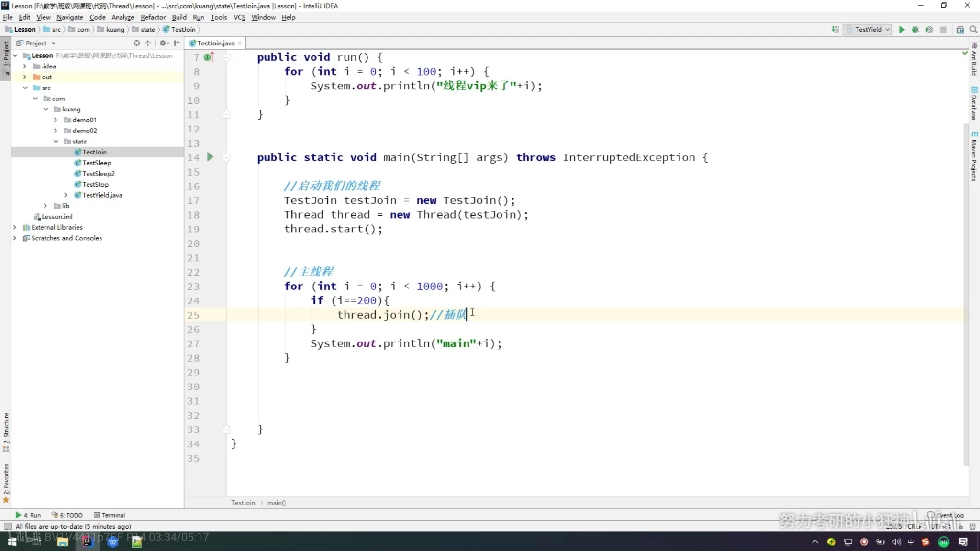The width and height of the screenshot is (980, 551).
Task: Expand External Libraries node
Action: pos(15,227)
